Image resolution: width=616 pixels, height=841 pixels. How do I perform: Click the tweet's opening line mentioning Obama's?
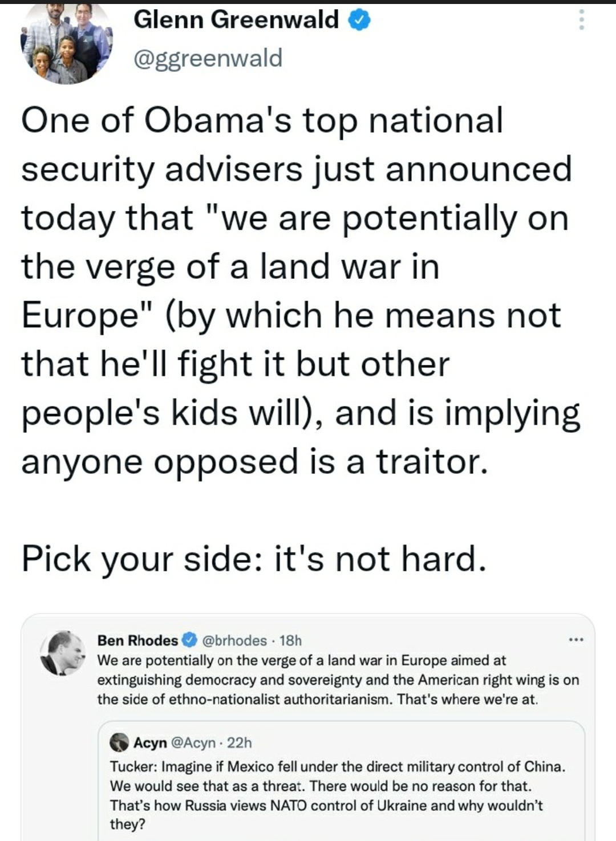point(262,121)
